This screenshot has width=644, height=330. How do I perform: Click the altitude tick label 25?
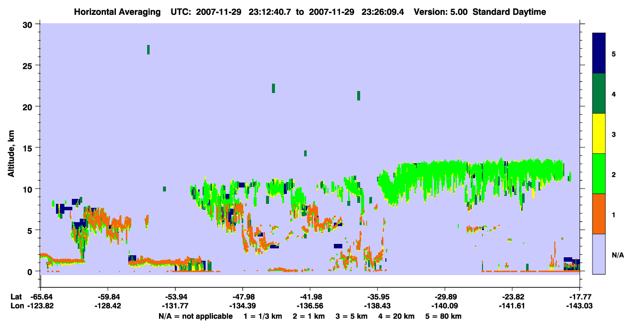click(x=29, y=65)
